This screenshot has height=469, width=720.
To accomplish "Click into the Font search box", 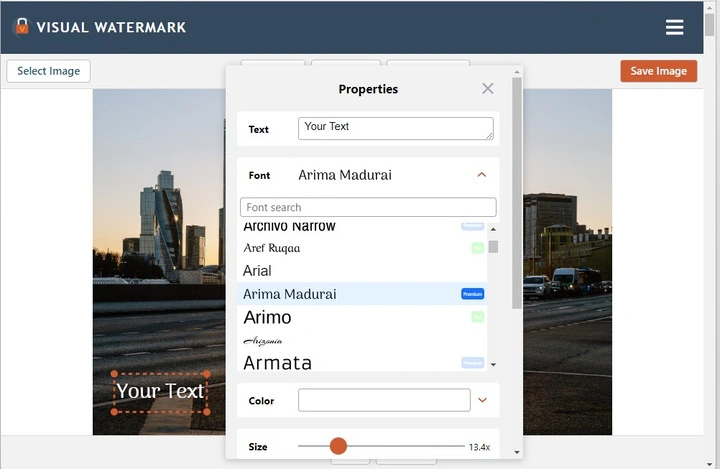I will (x=368, y=207).
